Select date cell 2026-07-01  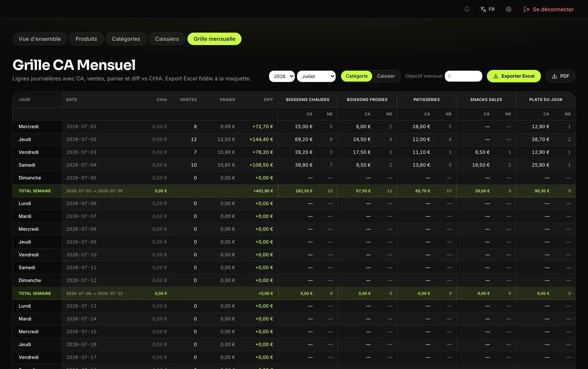(x=81, y=127)
